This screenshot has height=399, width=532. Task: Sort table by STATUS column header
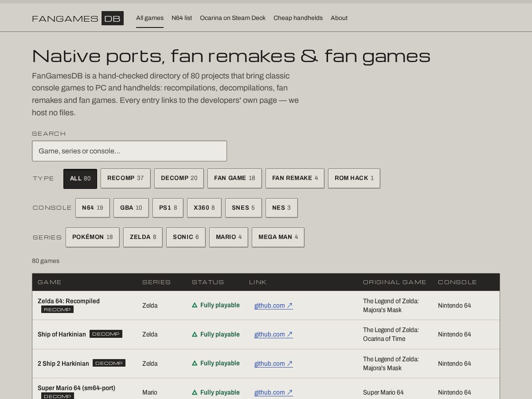click(208, 282)
